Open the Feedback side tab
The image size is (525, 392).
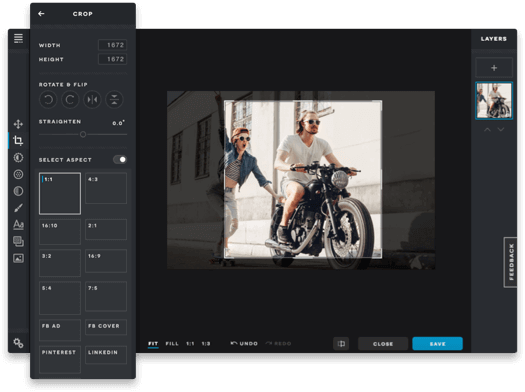click(511, 262)
